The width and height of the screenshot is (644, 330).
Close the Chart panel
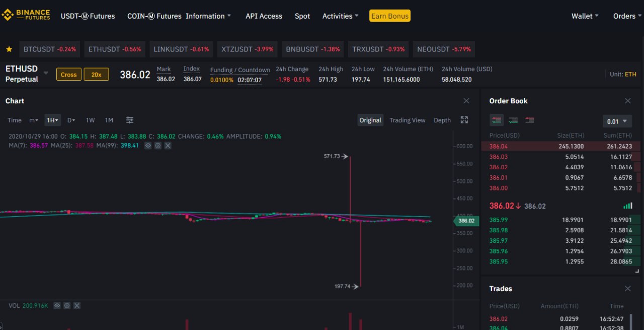(x=466, y=101)
